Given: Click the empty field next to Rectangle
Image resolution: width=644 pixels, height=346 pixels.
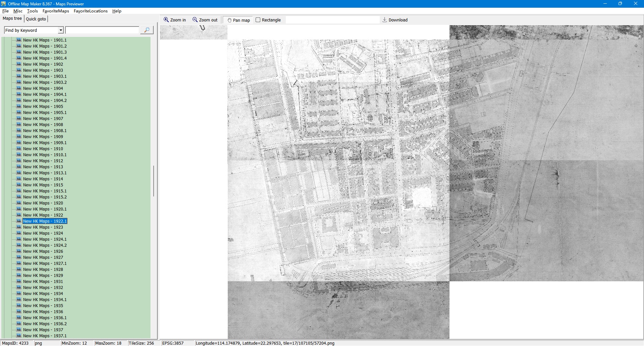Looking at the screenshot, I should [x=332, y=20].
